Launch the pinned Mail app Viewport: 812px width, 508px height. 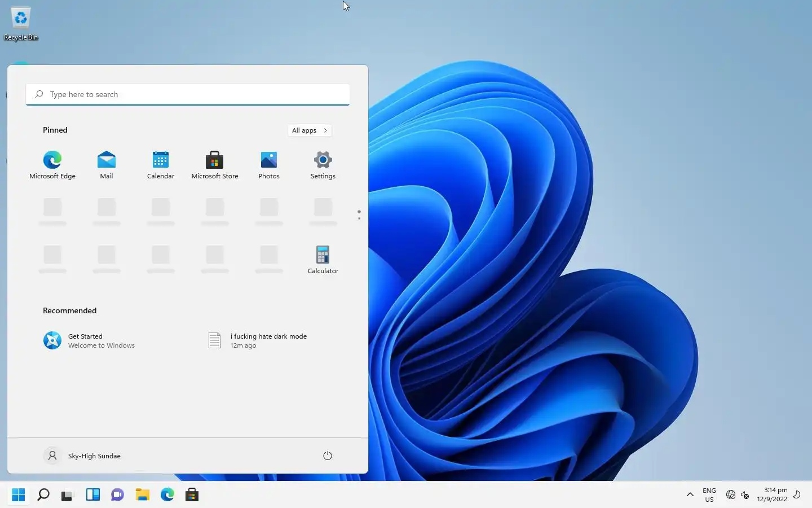tap(107, 165)
